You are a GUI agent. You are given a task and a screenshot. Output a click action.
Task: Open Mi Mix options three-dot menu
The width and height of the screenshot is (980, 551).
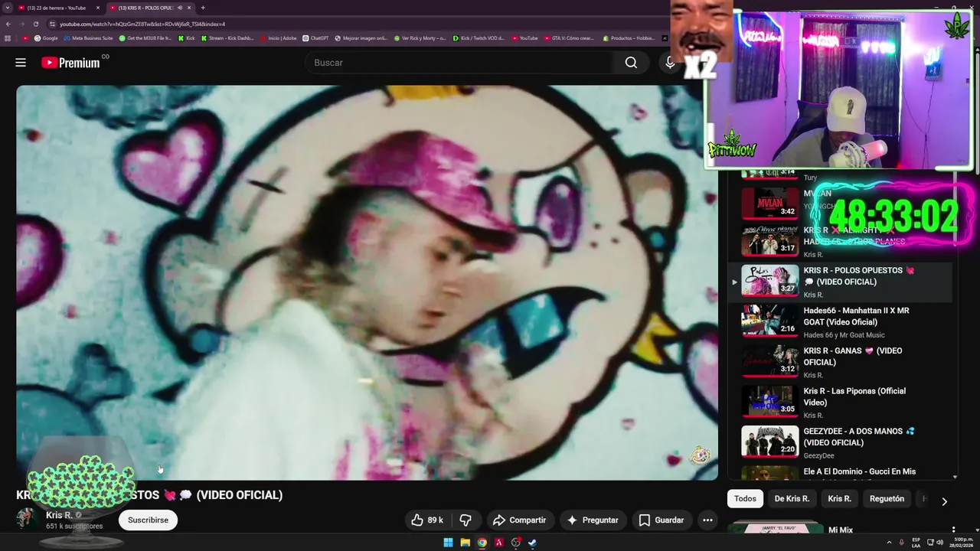(953, 530)
